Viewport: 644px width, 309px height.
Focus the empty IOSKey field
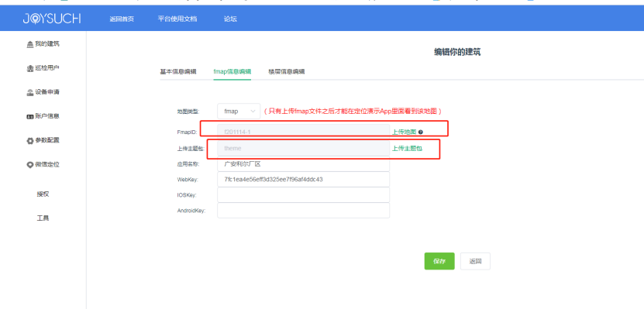point(304,195)
